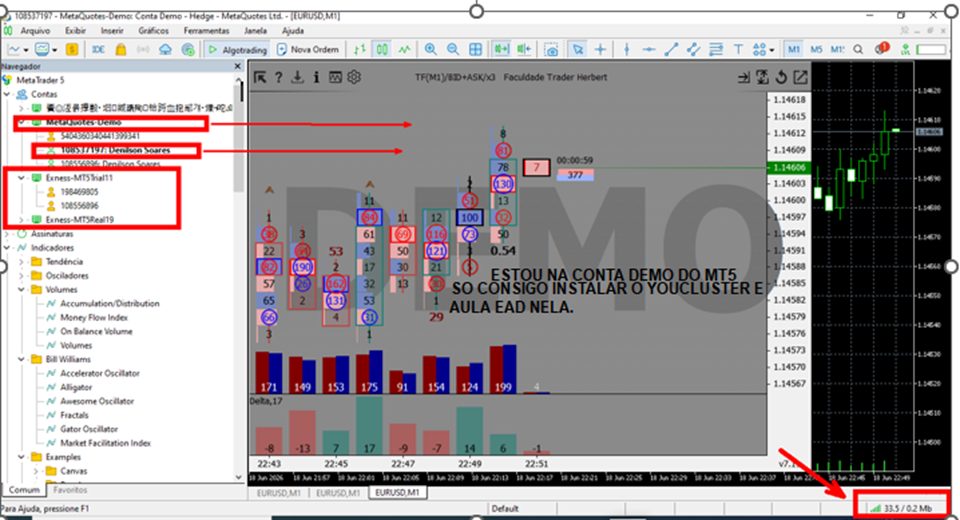Select the trendline drawing tool

(671, 50)
